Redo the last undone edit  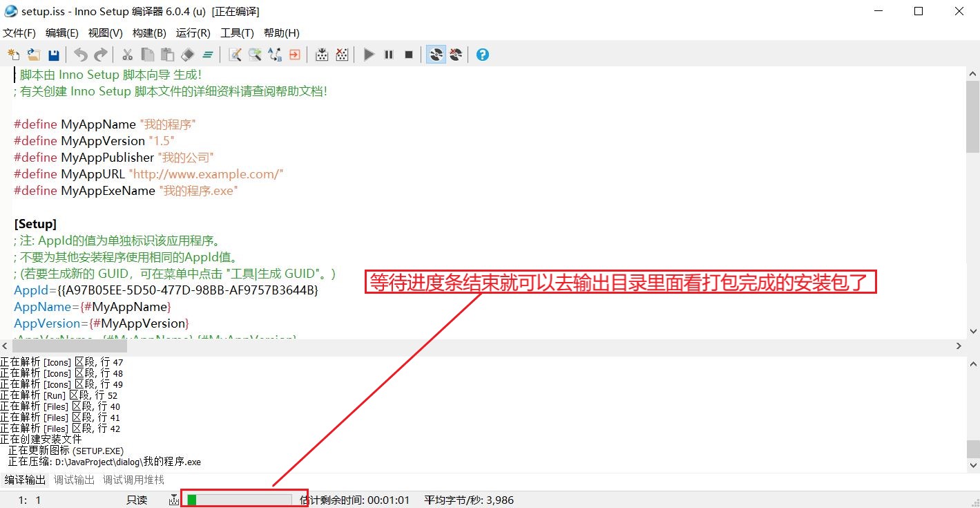click(101, 55)
